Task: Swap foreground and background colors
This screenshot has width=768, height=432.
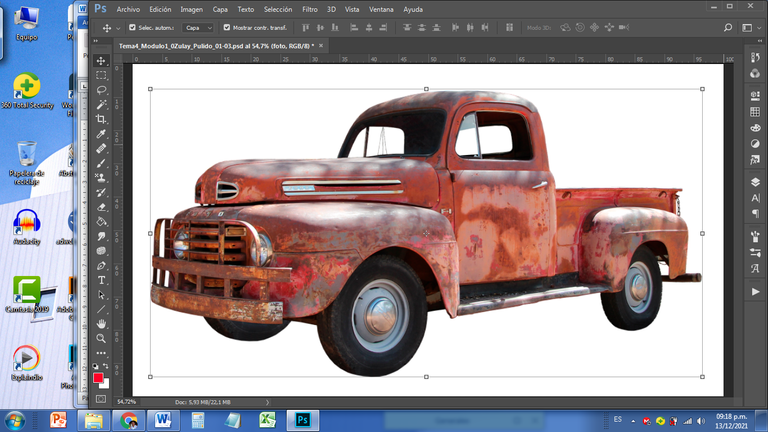Action: [107, 368]
